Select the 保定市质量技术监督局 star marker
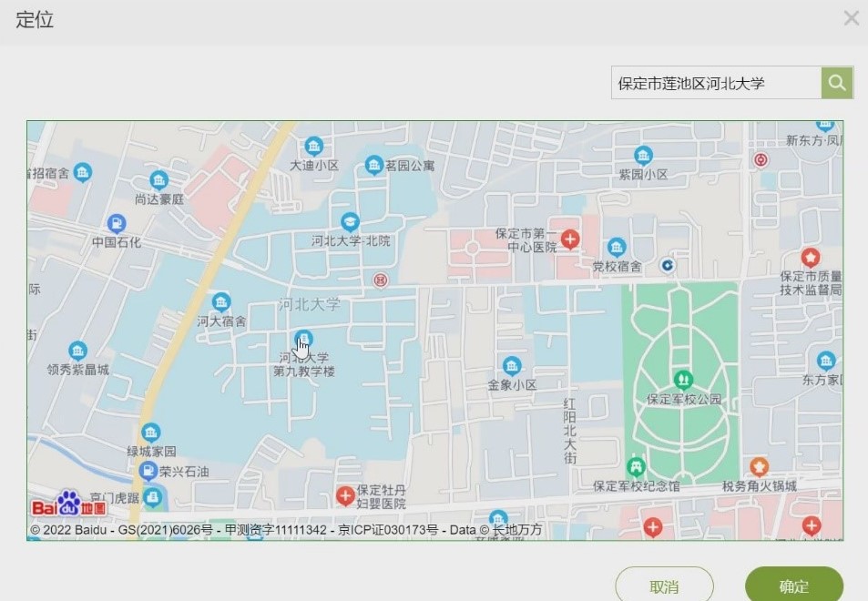The height and width of the screenshot is (601, 868). (810, 258)
